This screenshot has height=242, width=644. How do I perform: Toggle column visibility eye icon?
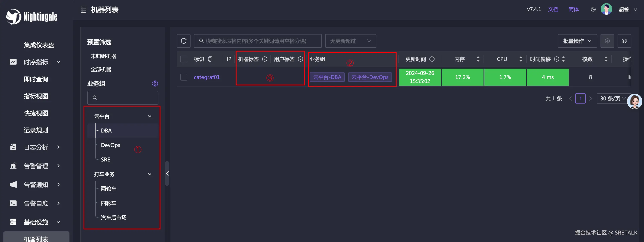(x=624, y=41)
